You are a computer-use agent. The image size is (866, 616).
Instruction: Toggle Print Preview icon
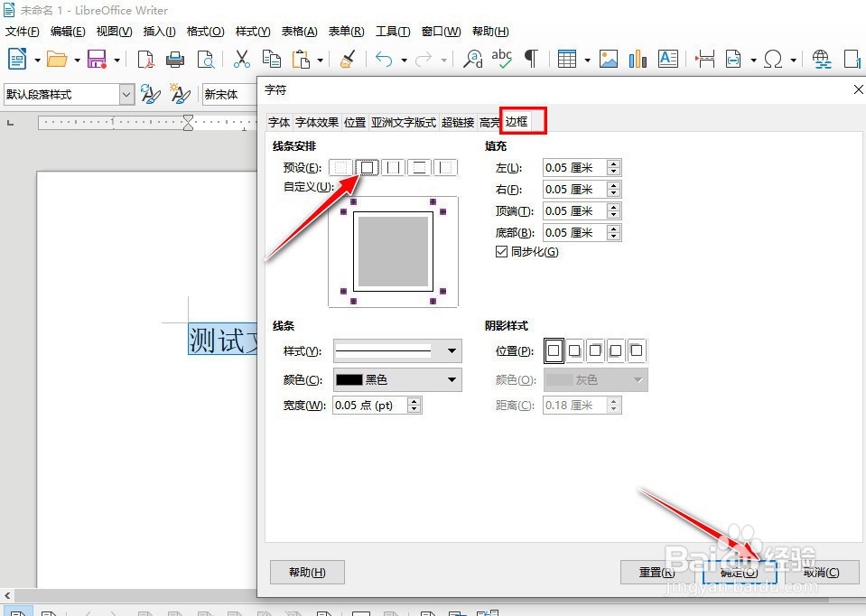(206, 59)
